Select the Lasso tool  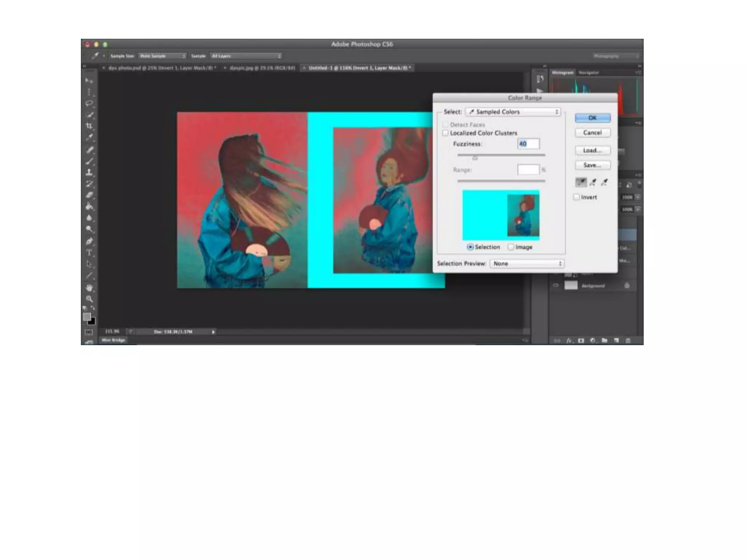89,104
